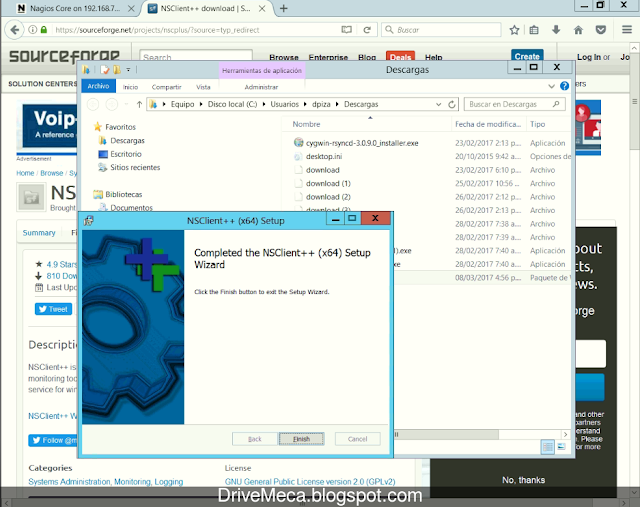Image resolution: width=640 pixels, height=507 pixels.
Task: Click Equipo in the explorer breadcrumb
Action: 182,104
